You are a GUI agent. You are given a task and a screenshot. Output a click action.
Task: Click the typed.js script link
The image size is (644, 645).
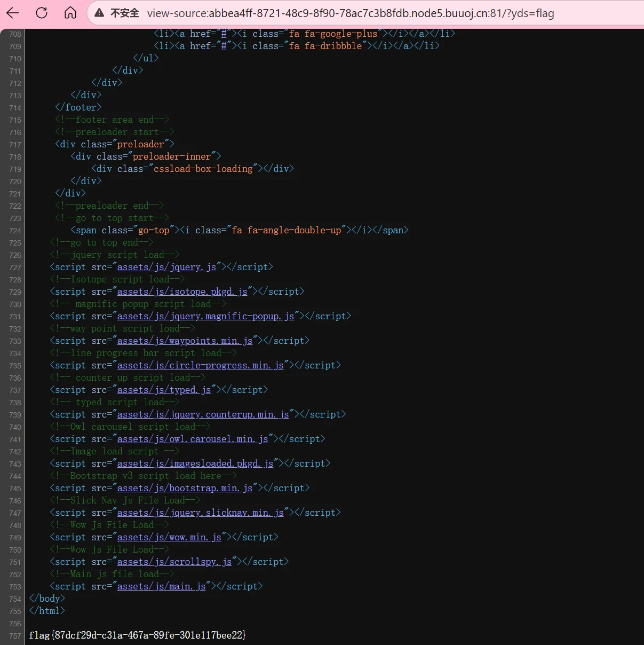[x=164, y=390]
